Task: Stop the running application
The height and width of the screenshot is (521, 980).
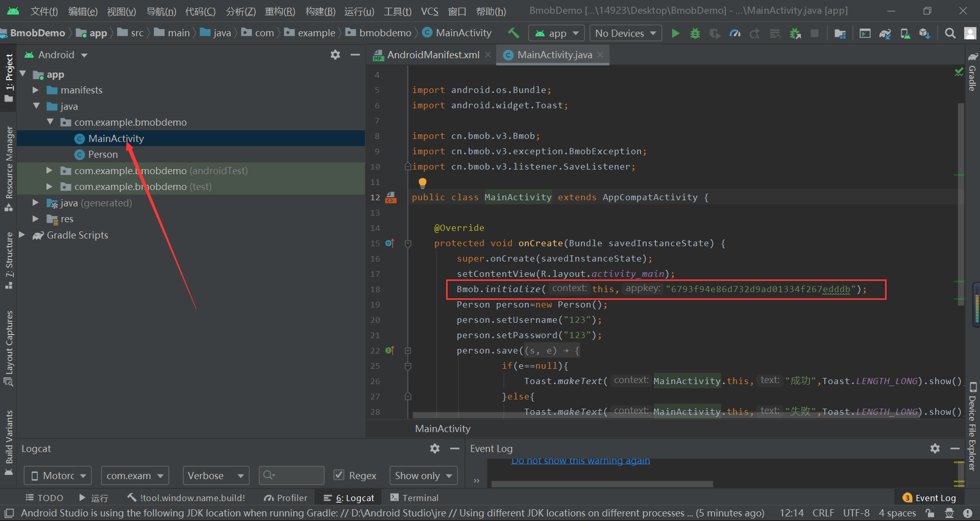Action: click(815, 33)
